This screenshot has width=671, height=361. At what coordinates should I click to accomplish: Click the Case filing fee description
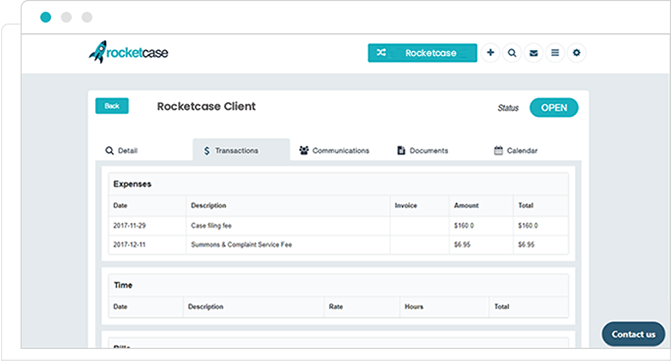coord(211,225)
